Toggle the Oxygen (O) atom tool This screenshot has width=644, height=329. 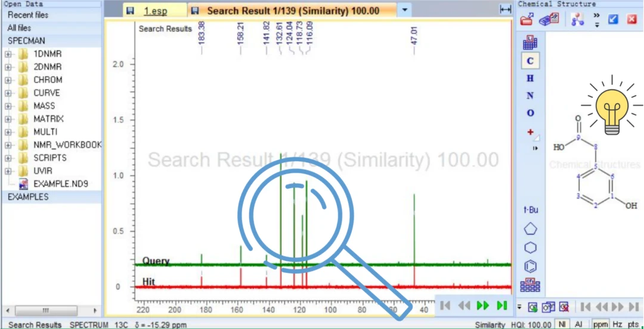tap(530, 113)
